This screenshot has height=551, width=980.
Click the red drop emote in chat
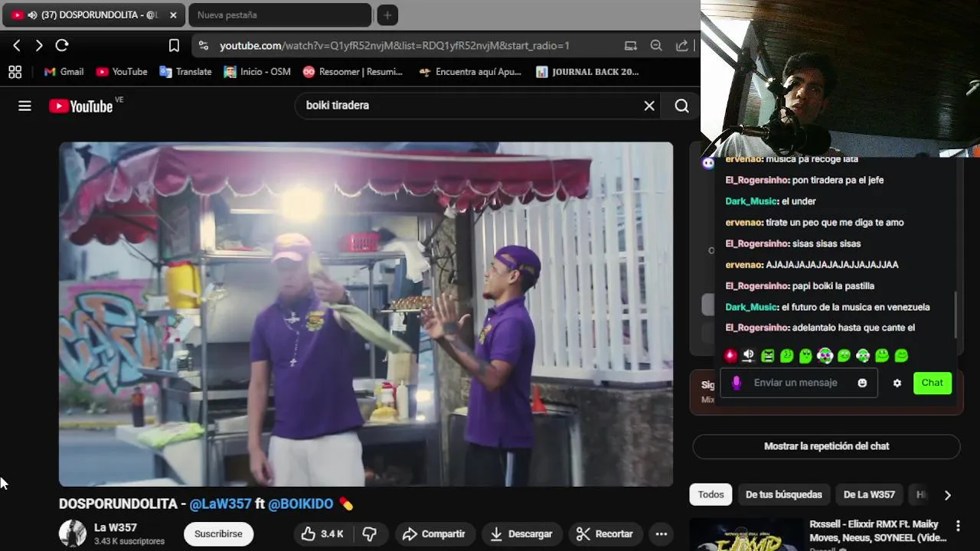tap(730, 355)
